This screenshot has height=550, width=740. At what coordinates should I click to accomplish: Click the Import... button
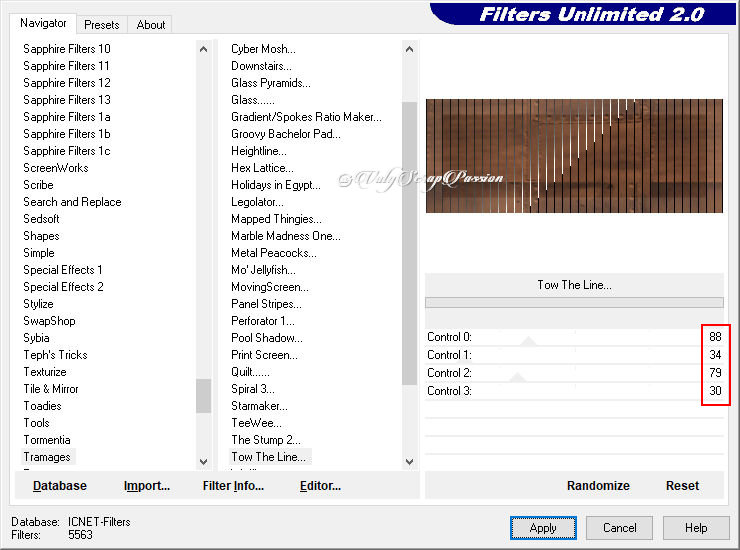pyautogui.click(x=147, y=486)
